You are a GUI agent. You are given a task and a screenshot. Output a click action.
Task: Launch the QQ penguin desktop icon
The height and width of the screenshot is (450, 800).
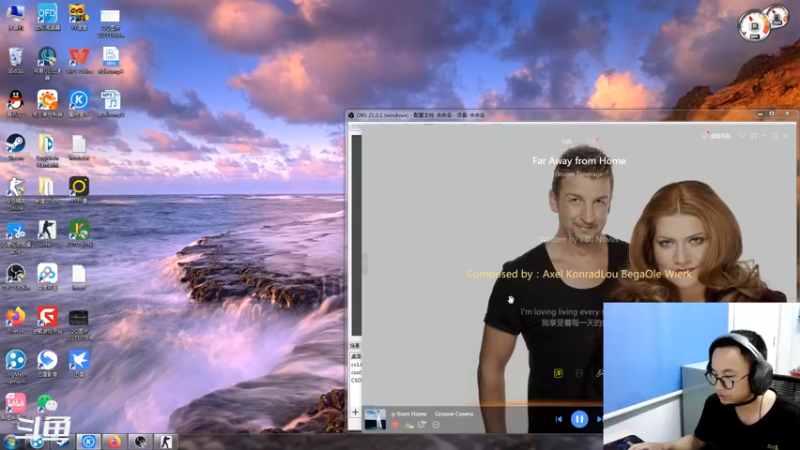point(15,103)
